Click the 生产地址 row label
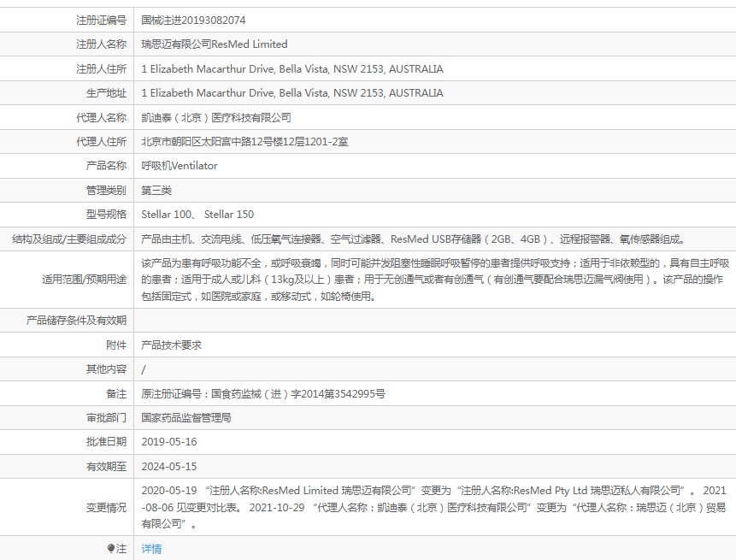The image size is (736, 560). (x=107, y=93)
